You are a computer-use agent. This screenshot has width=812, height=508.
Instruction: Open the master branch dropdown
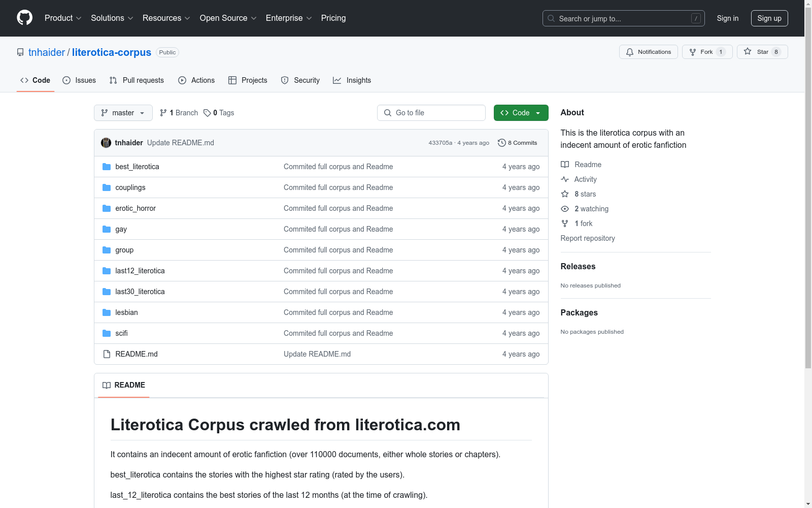pos(123,113)
